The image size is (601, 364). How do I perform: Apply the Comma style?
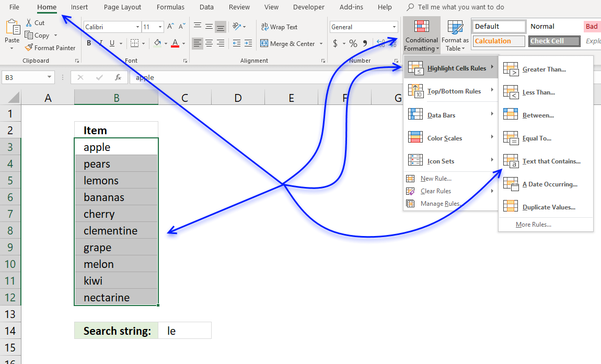[365, 43]
